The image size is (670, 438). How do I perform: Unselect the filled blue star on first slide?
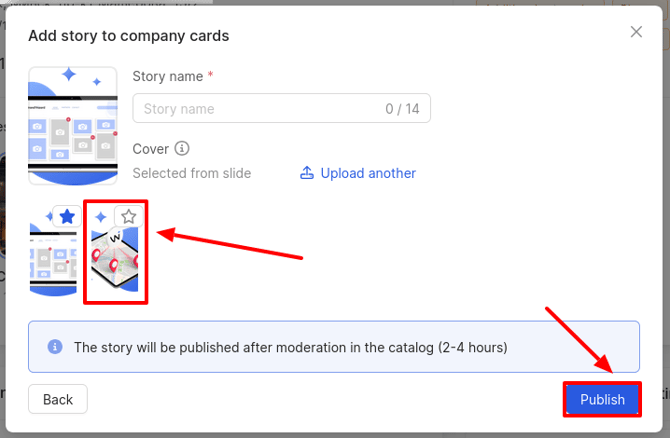pyautogui.click(x=67, y=217)
